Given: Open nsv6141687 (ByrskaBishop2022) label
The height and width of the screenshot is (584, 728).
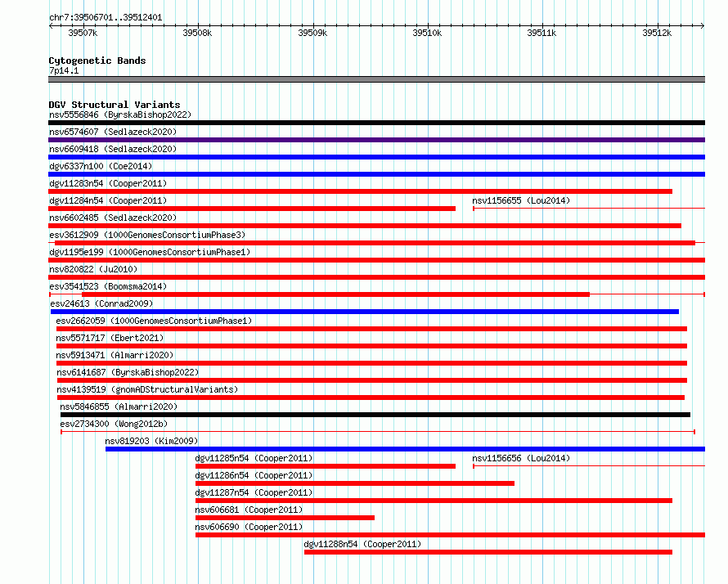Looking at the screenshot, I should point(128,372).
